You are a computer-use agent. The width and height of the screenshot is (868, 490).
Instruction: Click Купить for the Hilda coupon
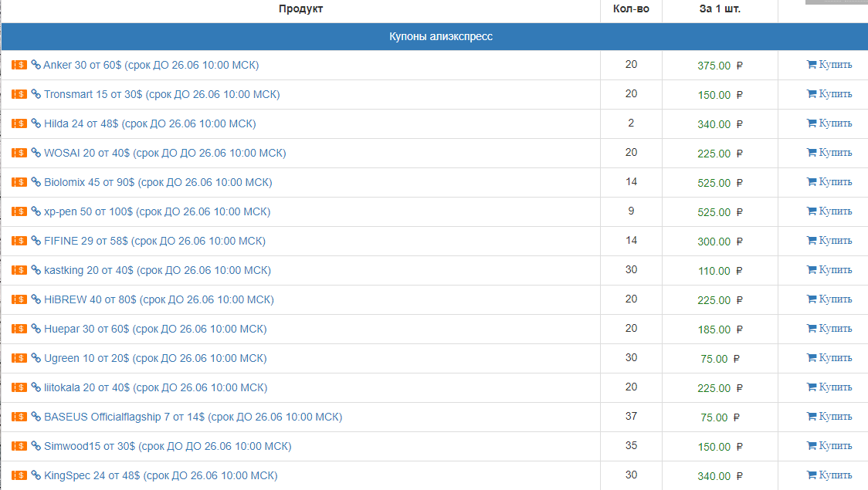[829, 123]
